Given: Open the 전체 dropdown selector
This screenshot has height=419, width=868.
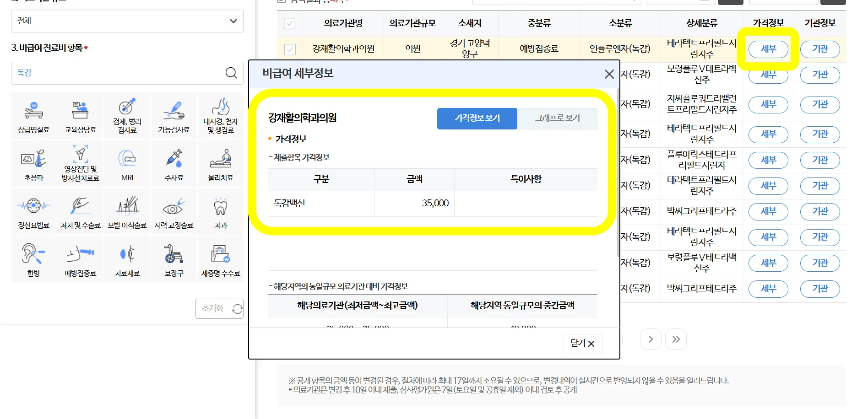Looking at the screenshot, I should 127,21.
